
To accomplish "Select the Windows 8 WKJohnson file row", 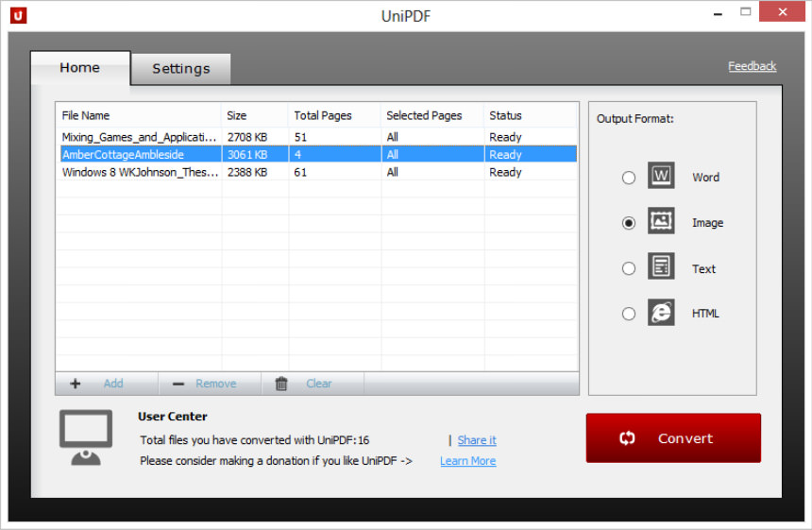I will [x=139, y=172].
